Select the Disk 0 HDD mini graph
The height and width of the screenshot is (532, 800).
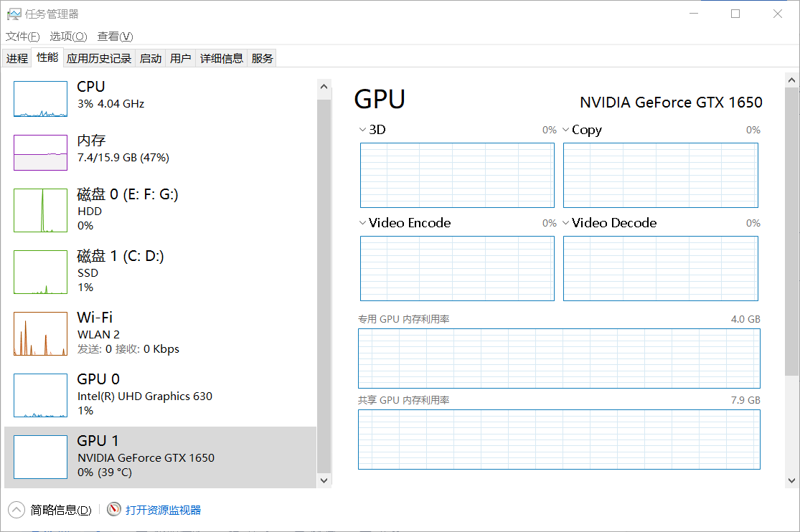tap(40, 210)
